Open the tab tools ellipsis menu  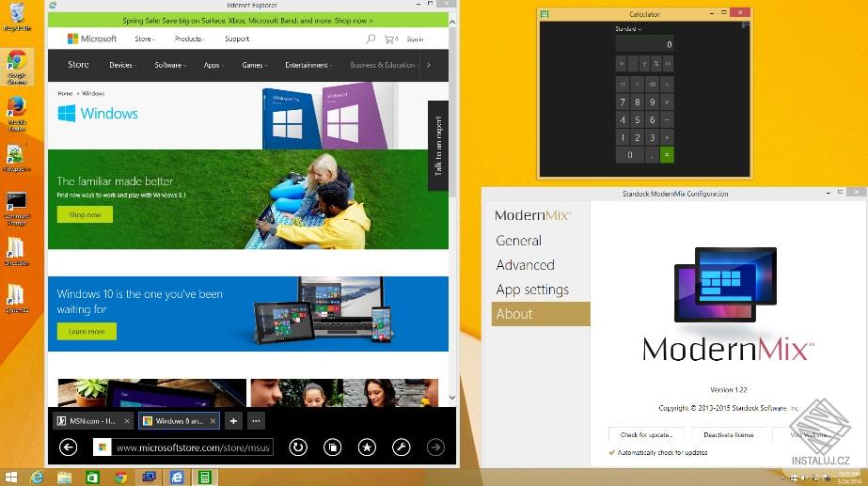(256, 421)
